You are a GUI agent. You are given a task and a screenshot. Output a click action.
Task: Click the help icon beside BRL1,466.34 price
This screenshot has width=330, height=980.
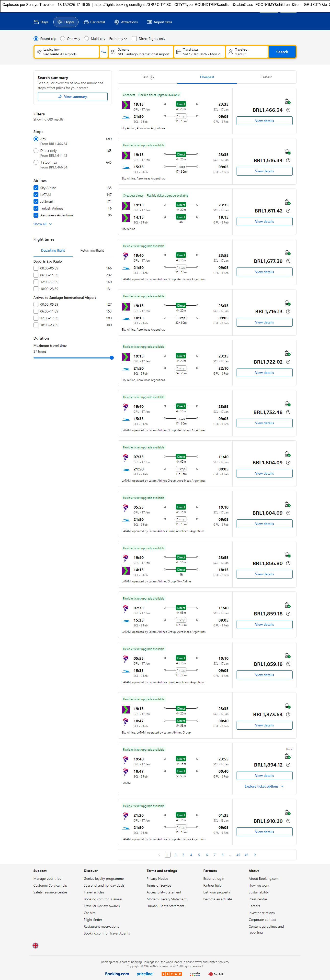(288, 110)
